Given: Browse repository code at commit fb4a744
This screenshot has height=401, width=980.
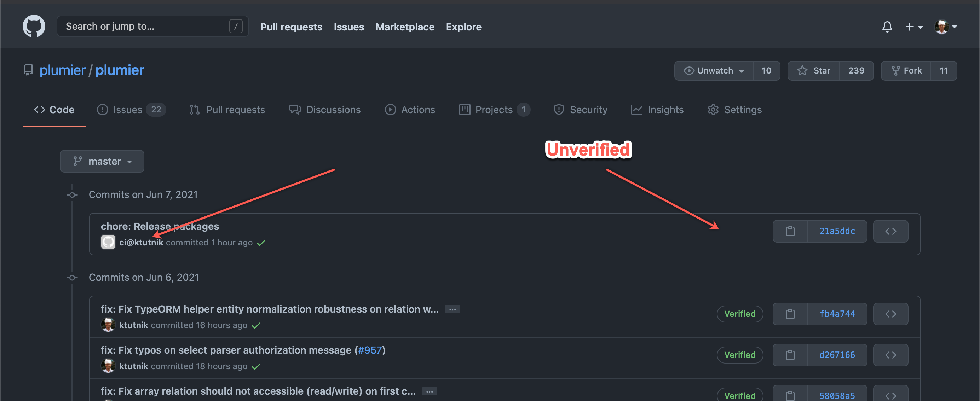Looking at the screenshot, I should (890, 314).
